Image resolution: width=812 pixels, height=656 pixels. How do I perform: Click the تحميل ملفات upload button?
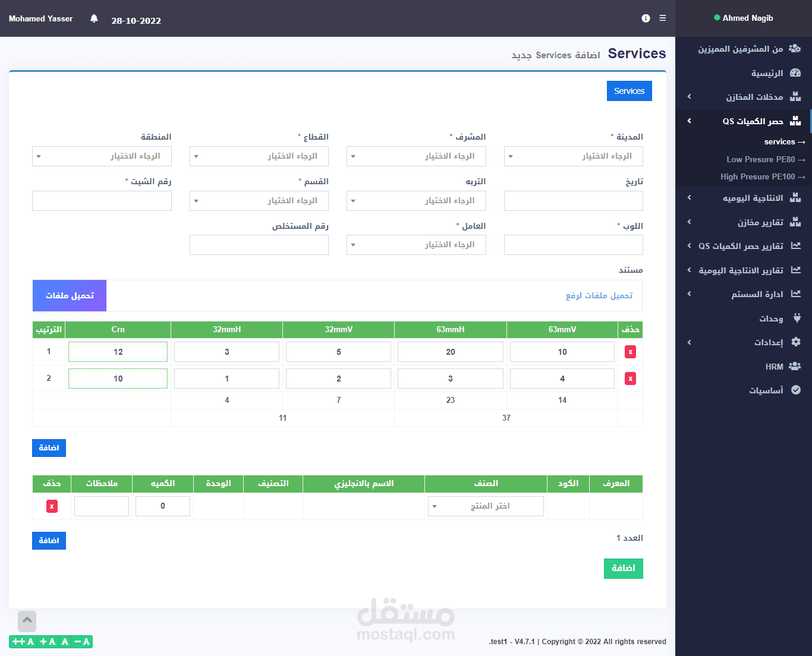pyautogui.click(x=70, y=295)
